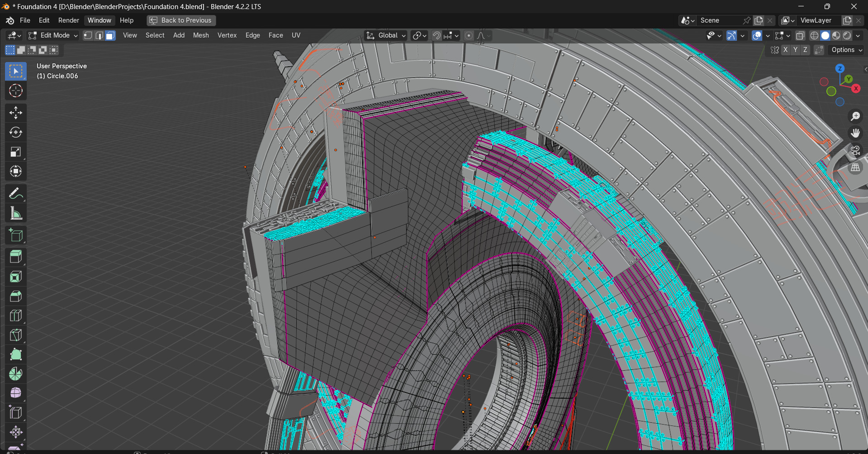Choose the Rotate tool

(x=16, y=132)
